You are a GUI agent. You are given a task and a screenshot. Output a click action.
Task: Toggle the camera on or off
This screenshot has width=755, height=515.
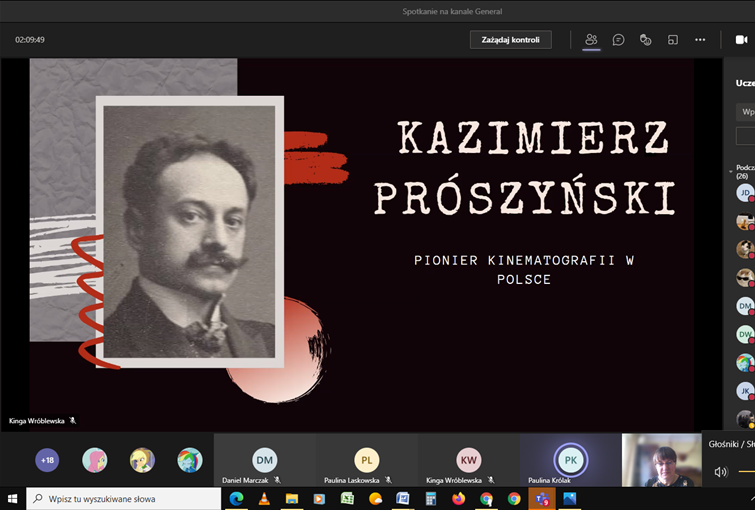click(x=742, y=39)
